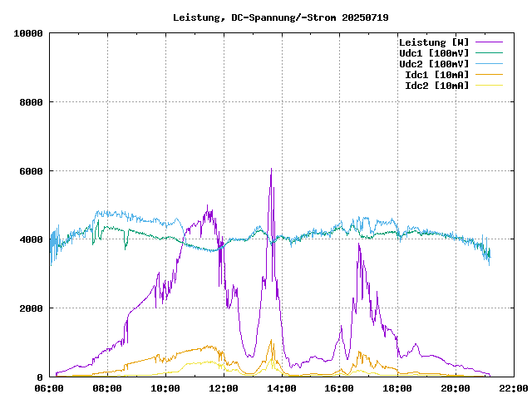Screen dimensions: 532x399
Task: Select the 'Udc2 [100mV]' legend entry
Action: (433, 64)
